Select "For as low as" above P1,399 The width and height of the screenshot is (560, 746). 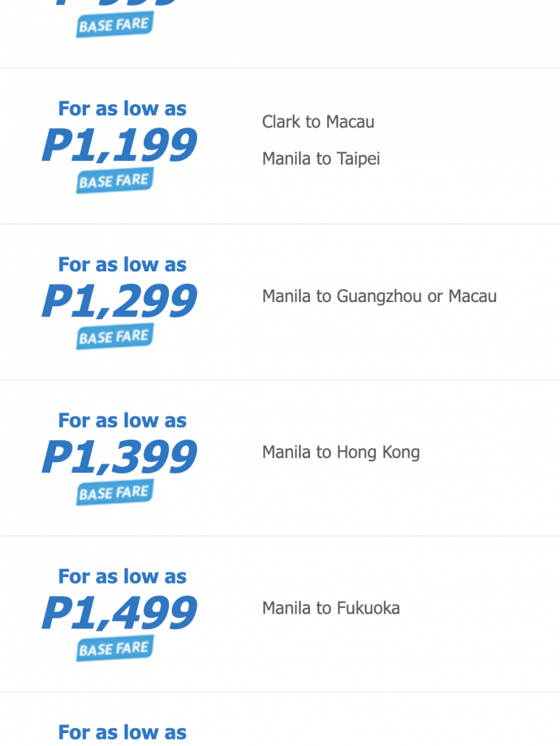[122, 421]
